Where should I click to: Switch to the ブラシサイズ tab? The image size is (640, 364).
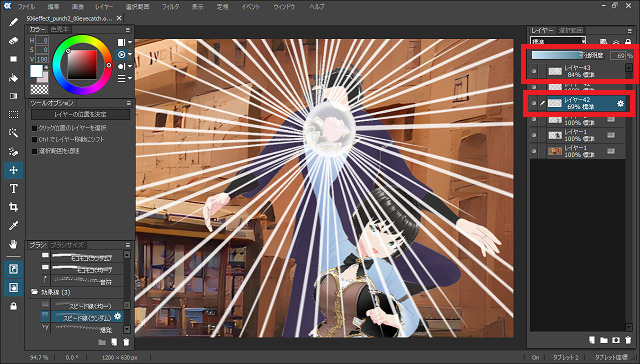[67, 245]
